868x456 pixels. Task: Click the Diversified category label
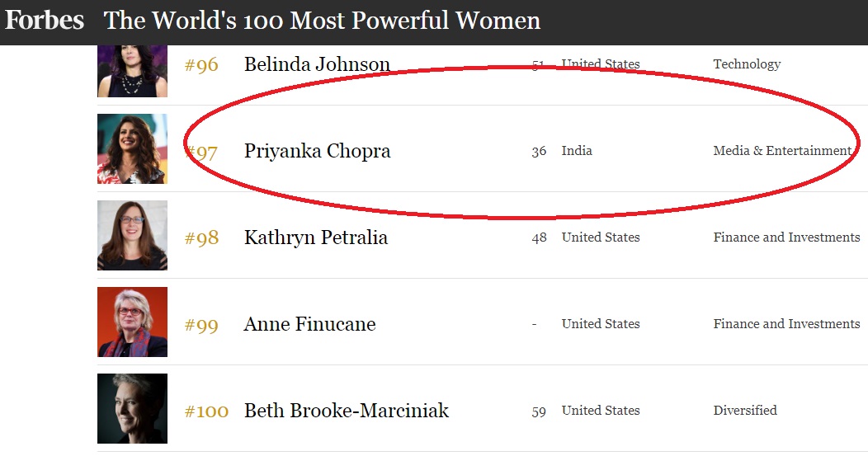(745, 410)
